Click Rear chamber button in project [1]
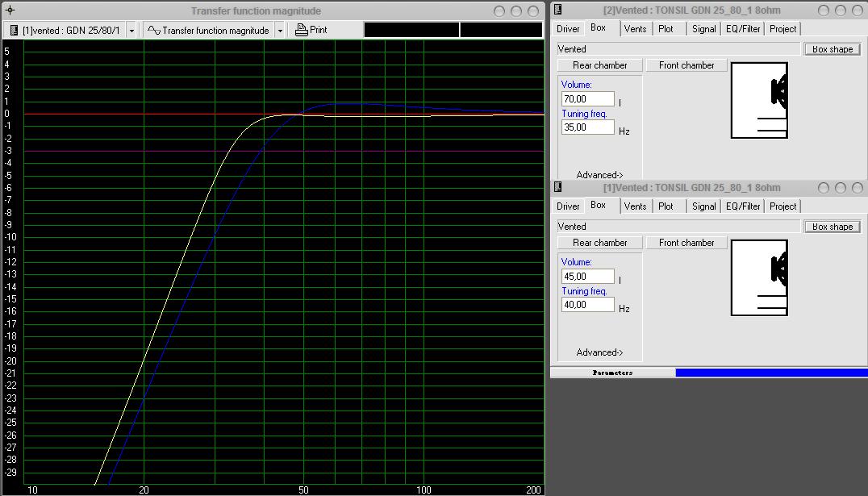Viewport: 868px width, 496px height. [x=599, y=243]
